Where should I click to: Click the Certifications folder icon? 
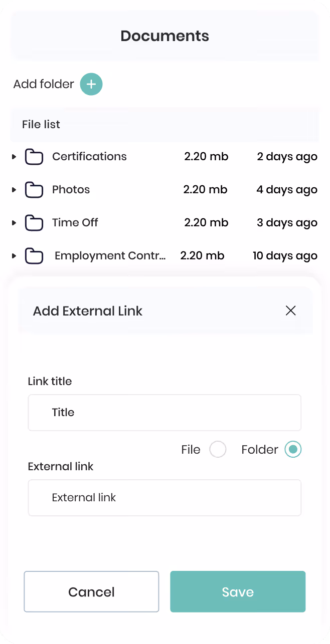click(34, 157)
